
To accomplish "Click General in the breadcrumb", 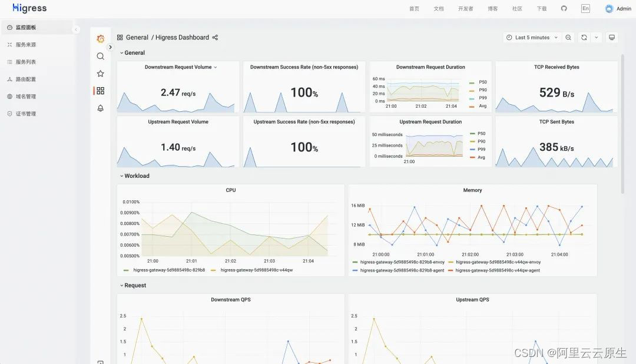I will [x=137, y=37].
